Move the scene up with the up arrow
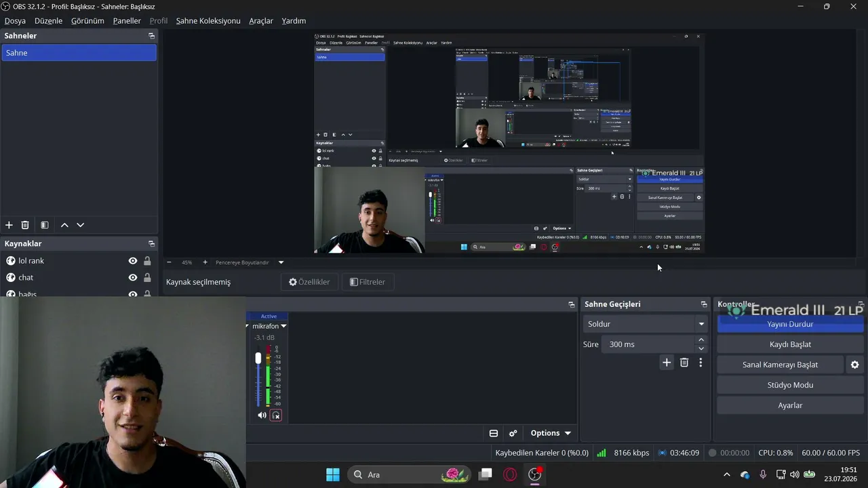 click(x=64, y=225)
